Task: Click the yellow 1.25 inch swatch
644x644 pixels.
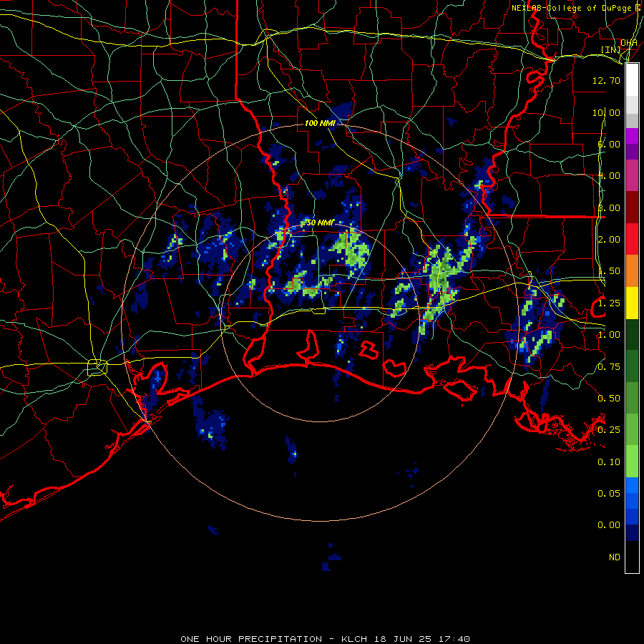Action: click(632, 303)
